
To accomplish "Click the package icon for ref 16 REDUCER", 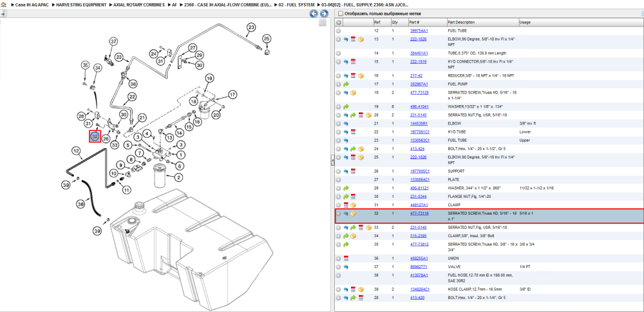I will [361, 76].
